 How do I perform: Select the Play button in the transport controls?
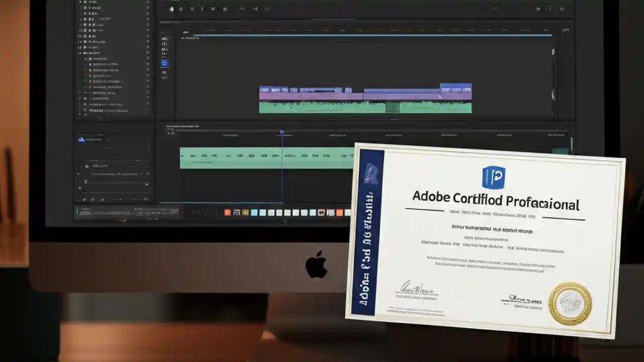point(172,9)
